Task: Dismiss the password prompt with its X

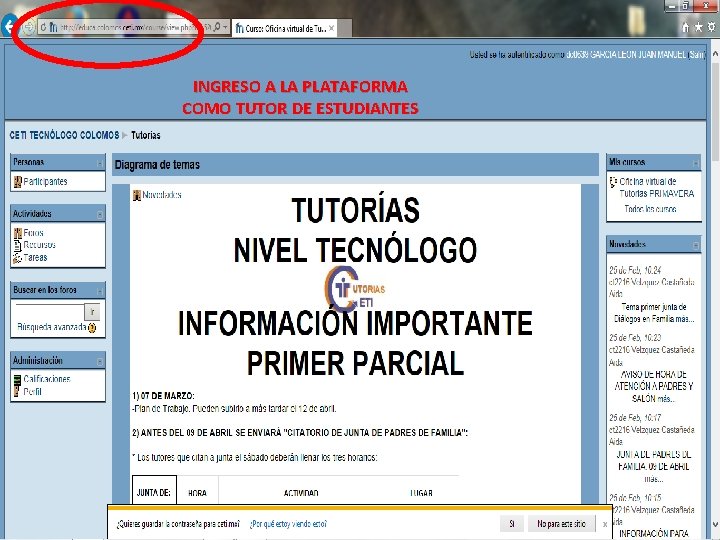Action: (x=605, y=524)
